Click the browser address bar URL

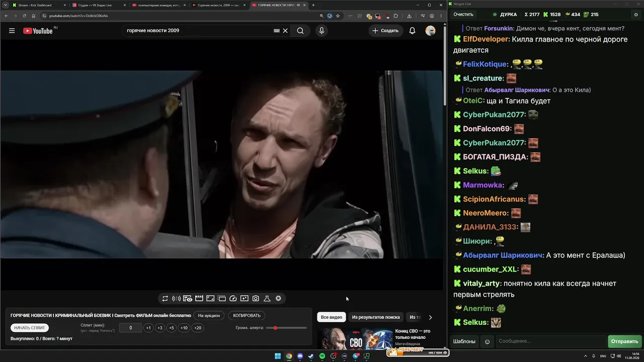pos(78,16)
